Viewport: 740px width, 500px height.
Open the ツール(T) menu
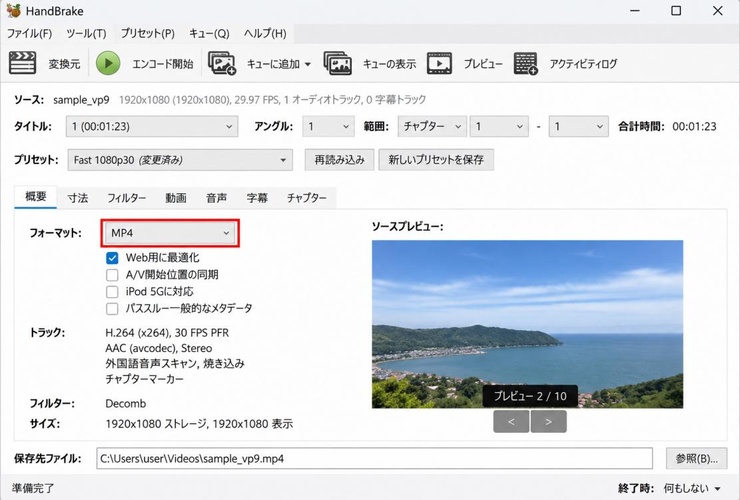click(x=86, y=34)
